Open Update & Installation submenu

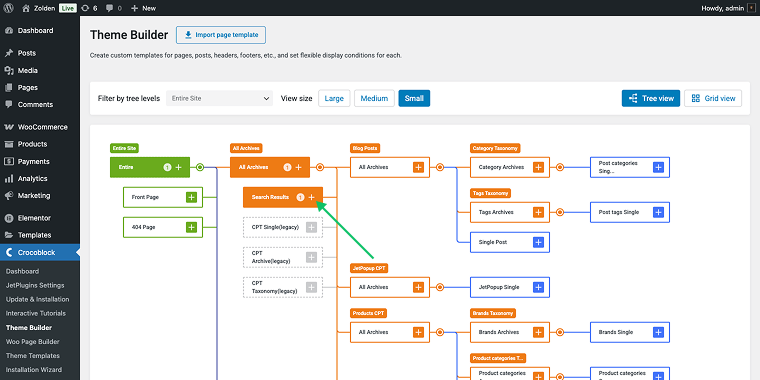(x=37, y=300)
